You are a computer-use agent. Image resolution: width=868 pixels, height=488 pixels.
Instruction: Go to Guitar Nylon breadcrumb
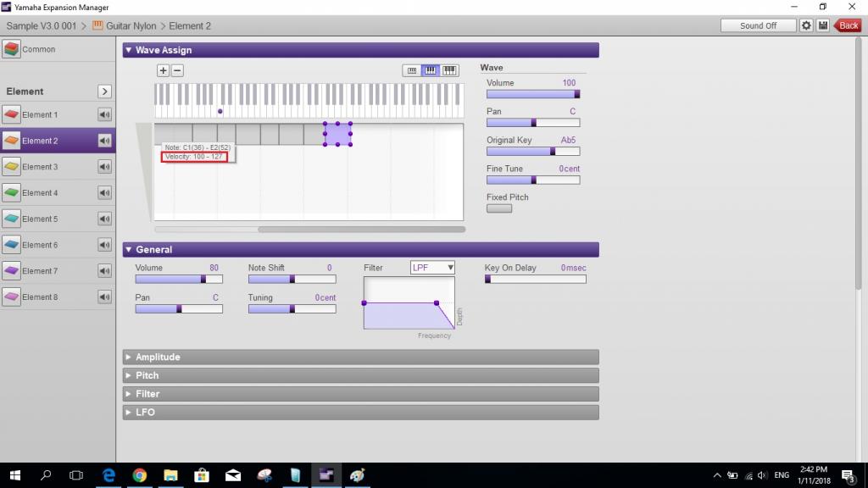coord(131,26)
